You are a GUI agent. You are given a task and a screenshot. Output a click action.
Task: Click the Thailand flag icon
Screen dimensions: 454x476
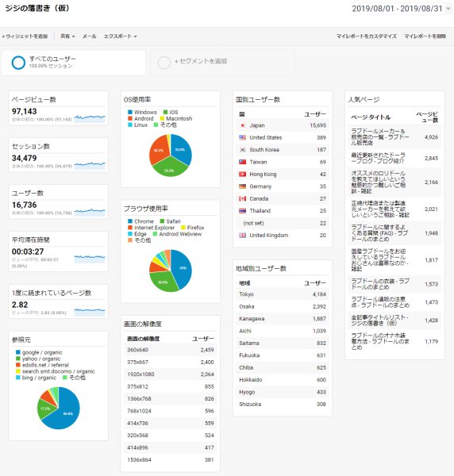[x=242, y=211]
